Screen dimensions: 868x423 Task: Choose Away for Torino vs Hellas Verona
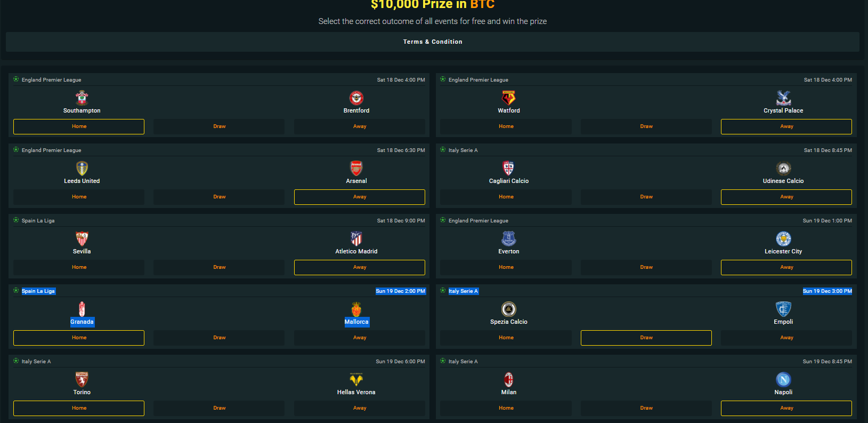pyautogui.click(x=359, y=408)
